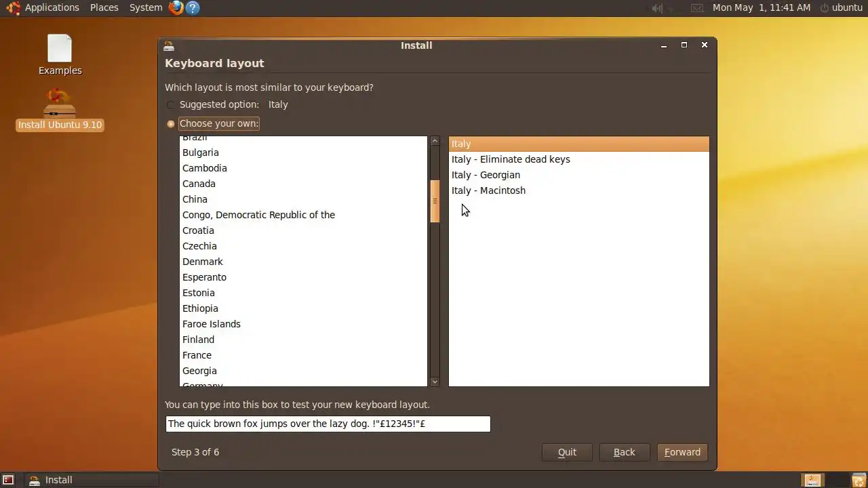The image size is (868, 488).
Task: Open the System menu
Action: point(146,8)
